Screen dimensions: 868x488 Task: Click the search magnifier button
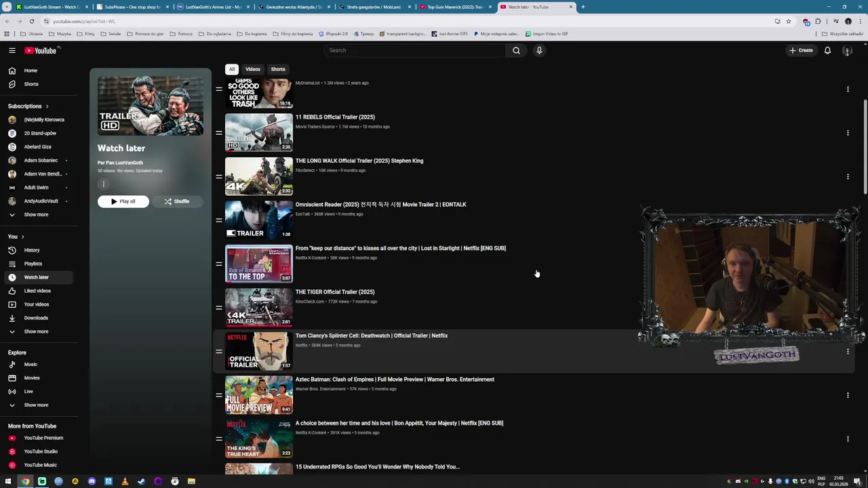[x=516, y=50]
